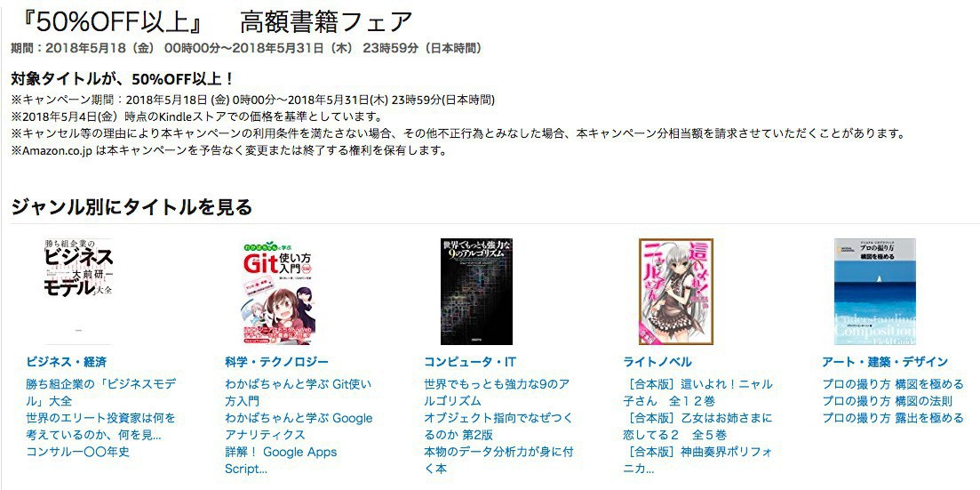Open the Git使い方入門 book cover
Screen dimensions: 980x490
pos(277,291)
